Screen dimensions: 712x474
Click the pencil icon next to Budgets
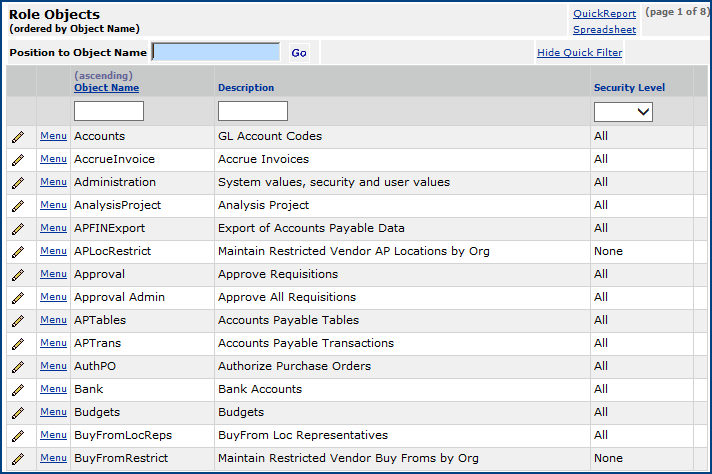(x=18, y=412)
